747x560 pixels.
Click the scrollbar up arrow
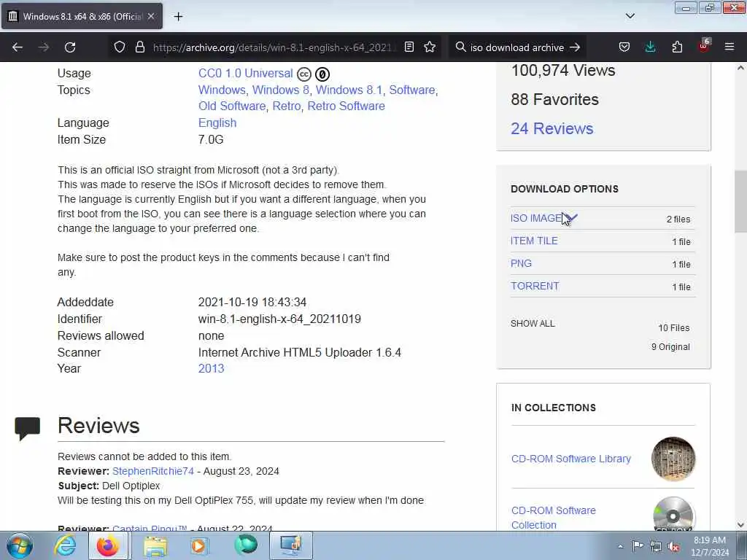[740, 68]
